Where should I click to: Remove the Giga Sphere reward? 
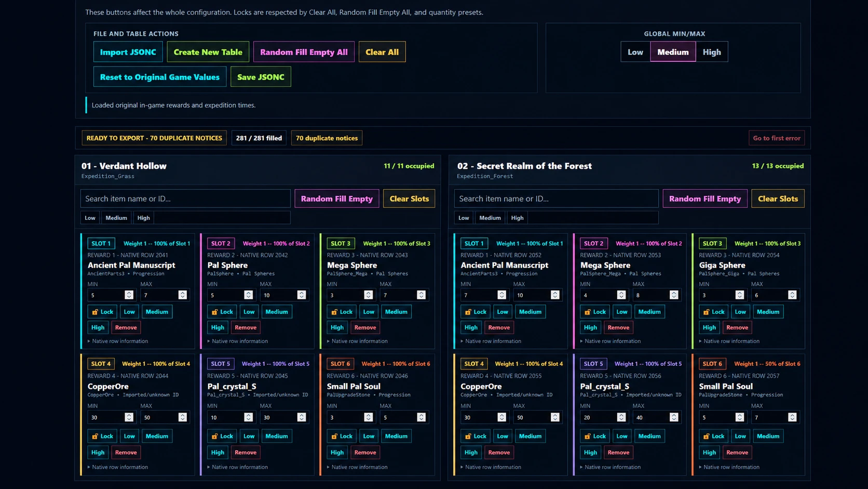click(737, 327)
